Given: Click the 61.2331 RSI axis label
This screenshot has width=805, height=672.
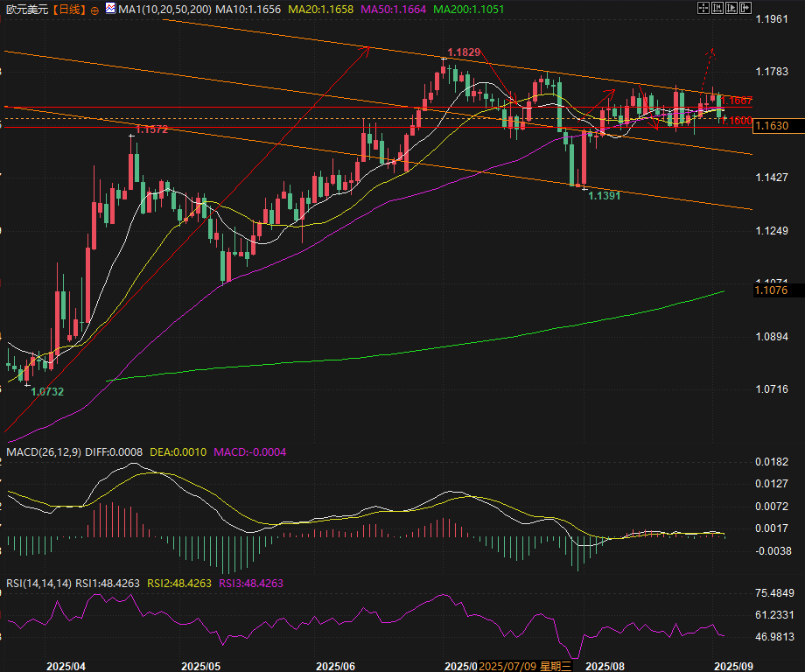Looking at the screenshot, I should (774, 615).
